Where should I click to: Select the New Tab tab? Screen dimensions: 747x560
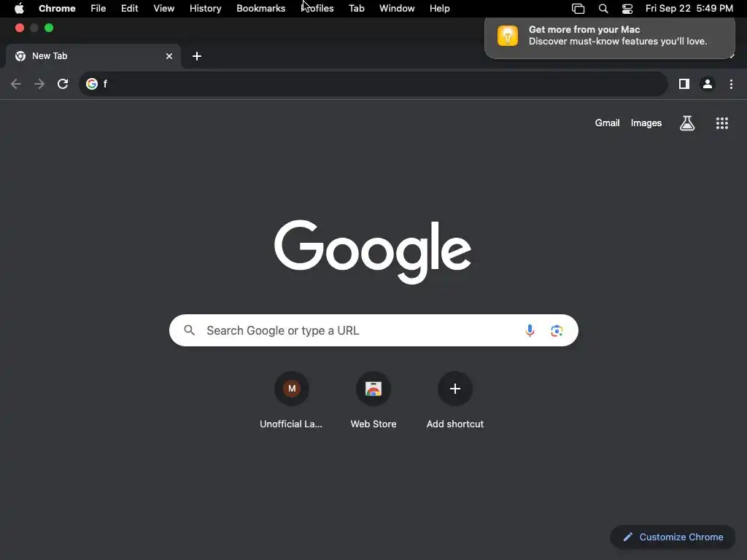coord(93,56)
